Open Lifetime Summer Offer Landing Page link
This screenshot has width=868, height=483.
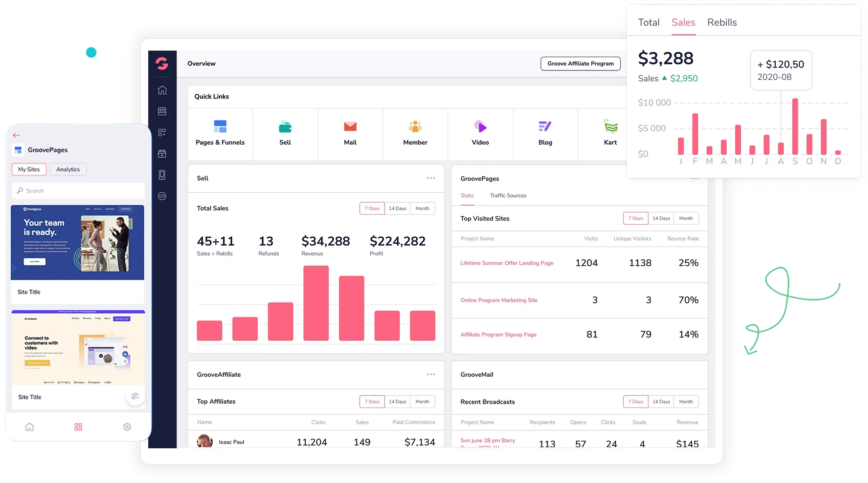click(507, 263)
